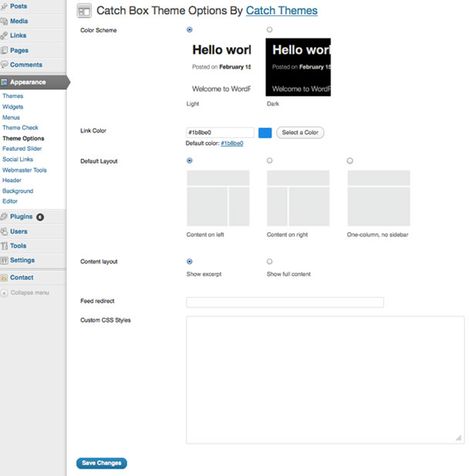
Task: Click the Media icon in sidebar
Action: [4, 22]
